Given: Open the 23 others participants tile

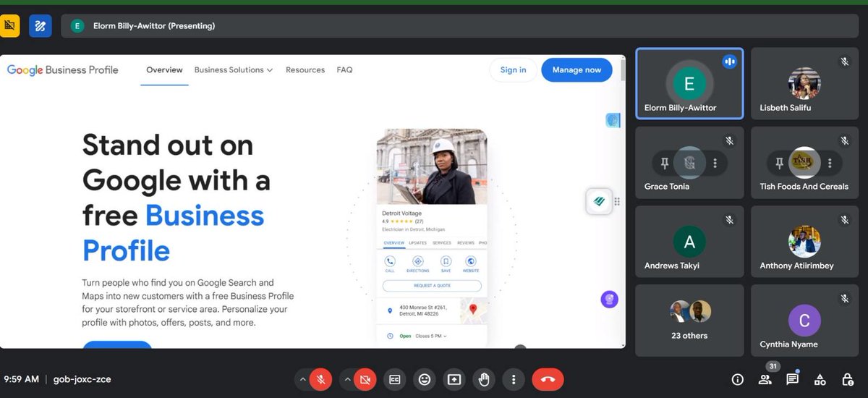Looking at the screenshot, I should pos(689,320).
